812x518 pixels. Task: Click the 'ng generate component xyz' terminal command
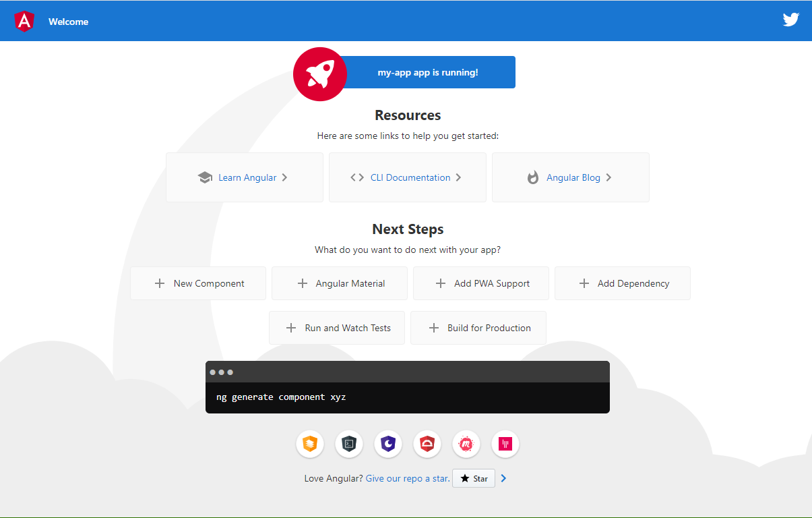click(281, 397)
